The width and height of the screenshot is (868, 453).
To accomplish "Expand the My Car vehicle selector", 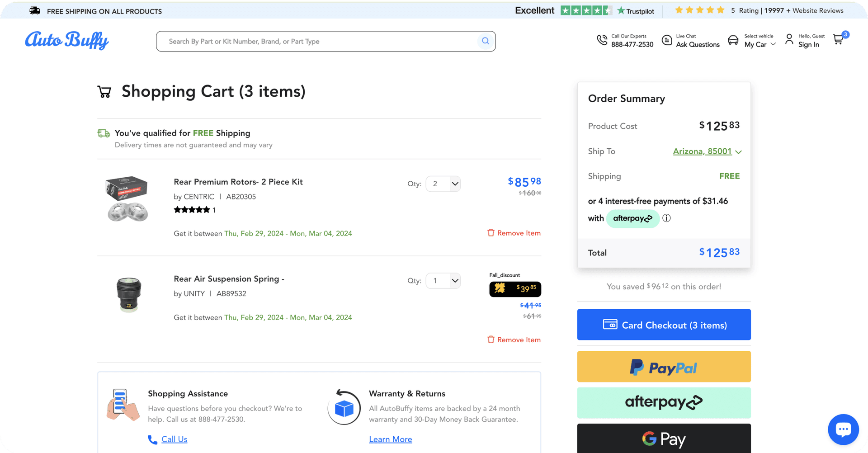I will pyautogui.click(x=759, y=44).
